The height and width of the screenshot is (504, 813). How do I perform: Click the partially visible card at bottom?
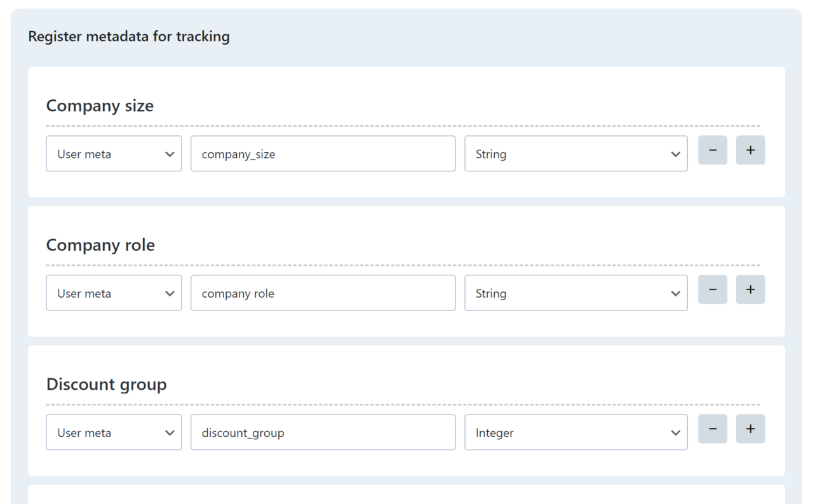coord(406,494)
